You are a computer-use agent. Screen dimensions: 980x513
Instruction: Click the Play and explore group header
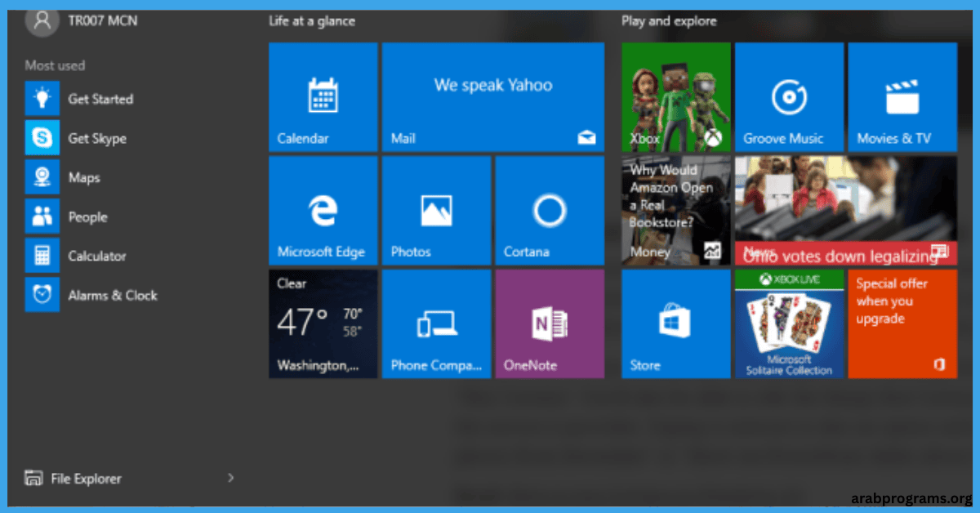[669, 21]
